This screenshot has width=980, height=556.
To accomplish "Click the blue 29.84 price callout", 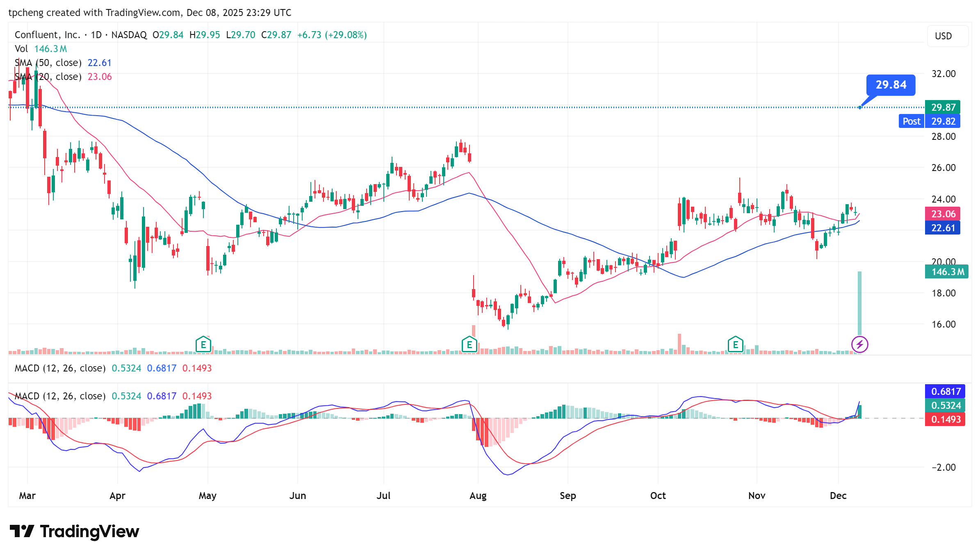I will pos(891,85).
